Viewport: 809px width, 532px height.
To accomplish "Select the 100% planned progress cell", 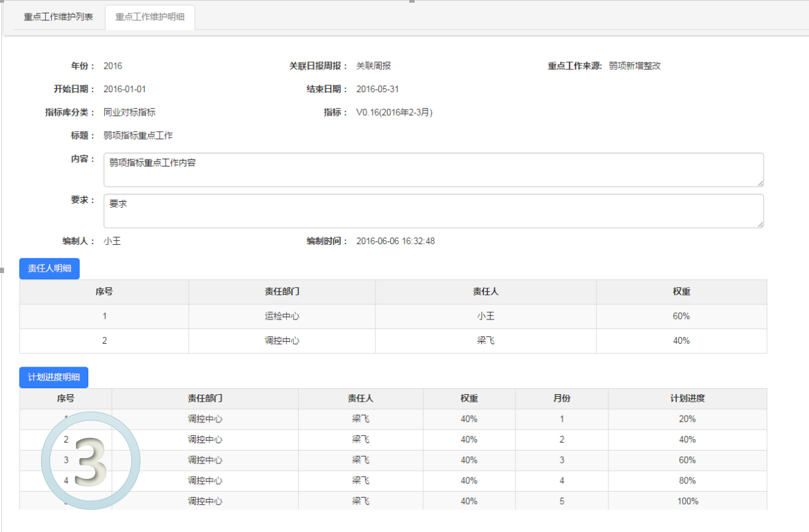I will pyautogui.click(x=687, y=501).
